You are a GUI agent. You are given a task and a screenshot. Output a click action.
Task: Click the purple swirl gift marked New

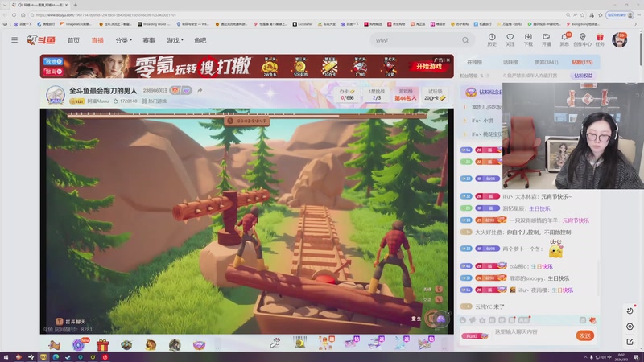(78, 345)
